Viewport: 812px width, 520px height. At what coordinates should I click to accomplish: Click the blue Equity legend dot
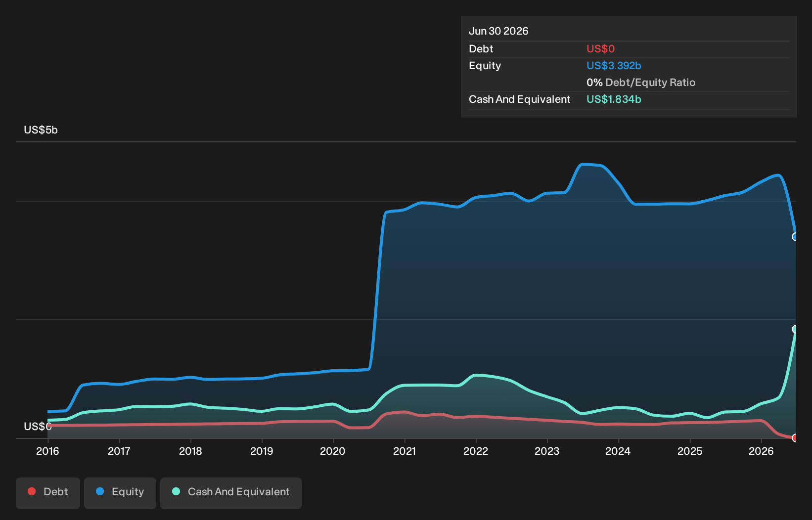pyautogui.click(x=100, y=491)
